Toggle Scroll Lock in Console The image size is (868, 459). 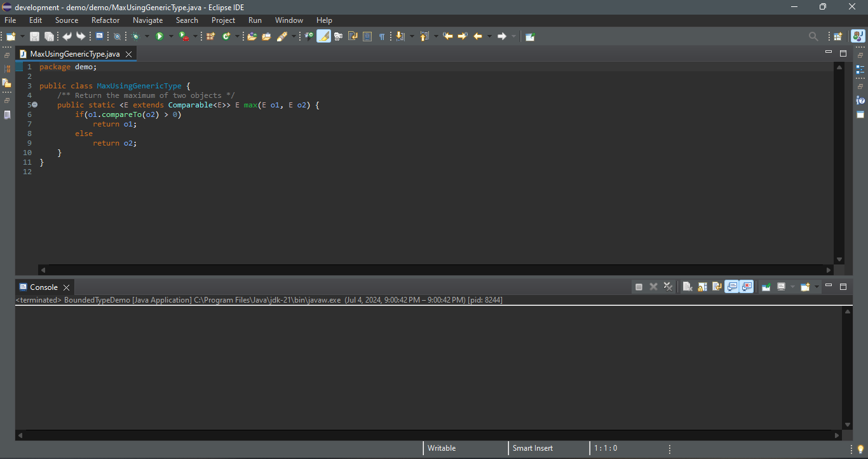pyautogui.click(x=702, y=287)
